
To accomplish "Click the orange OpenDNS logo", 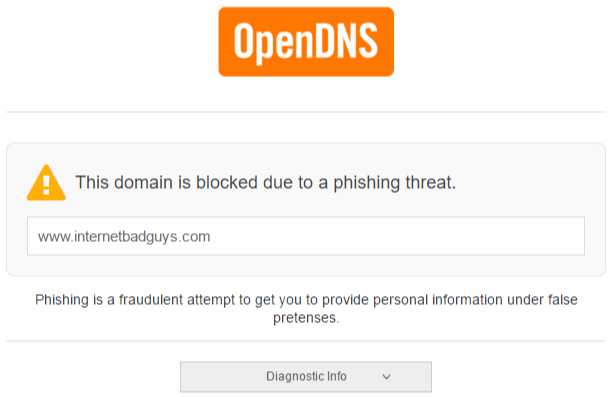I will click(x=306, y=42).
